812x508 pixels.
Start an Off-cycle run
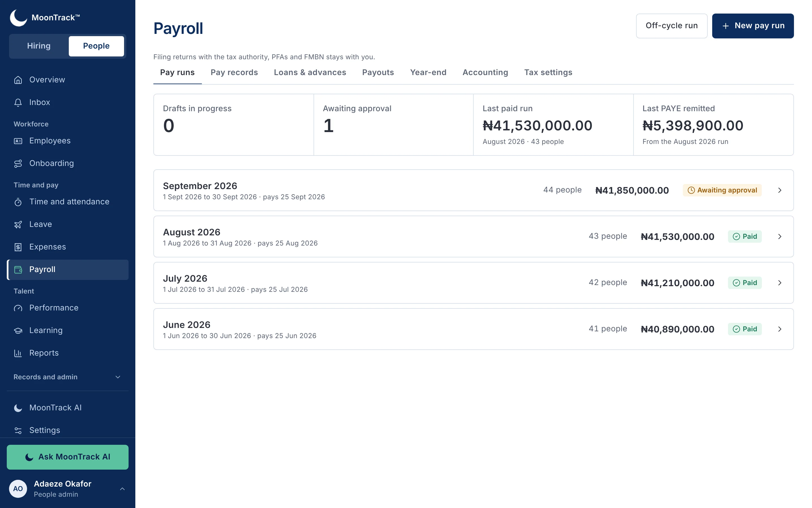click(672, 26)
